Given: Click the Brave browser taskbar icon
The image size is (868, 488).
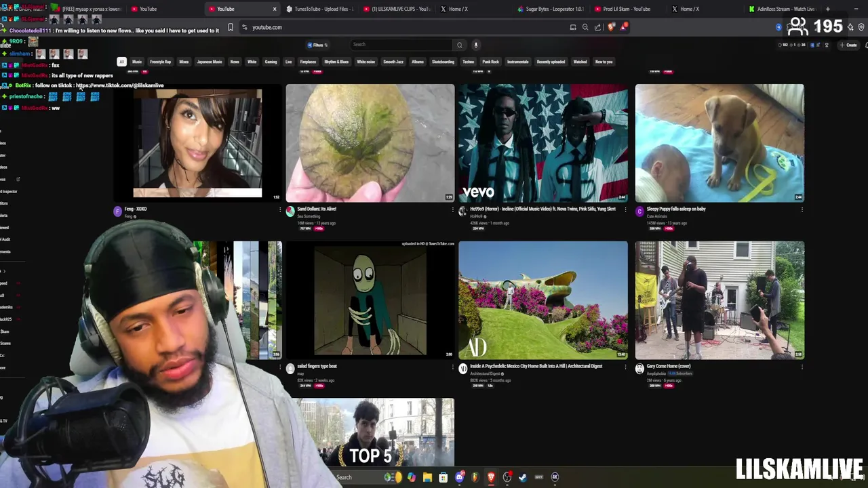Looking at the screenshot, I should click(x=491, y=477).
